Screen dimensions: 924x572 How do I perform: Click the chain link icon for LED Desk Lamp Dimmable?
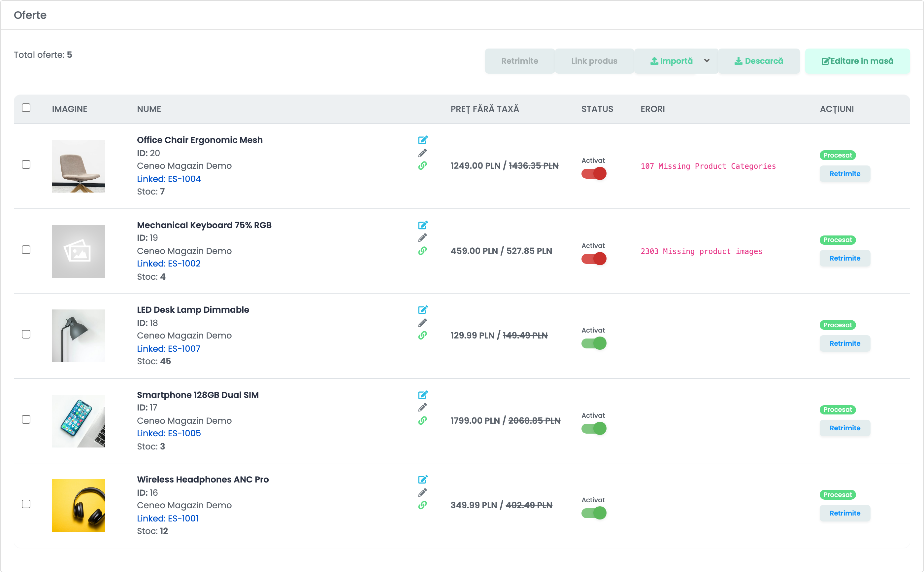coord(422,336)
